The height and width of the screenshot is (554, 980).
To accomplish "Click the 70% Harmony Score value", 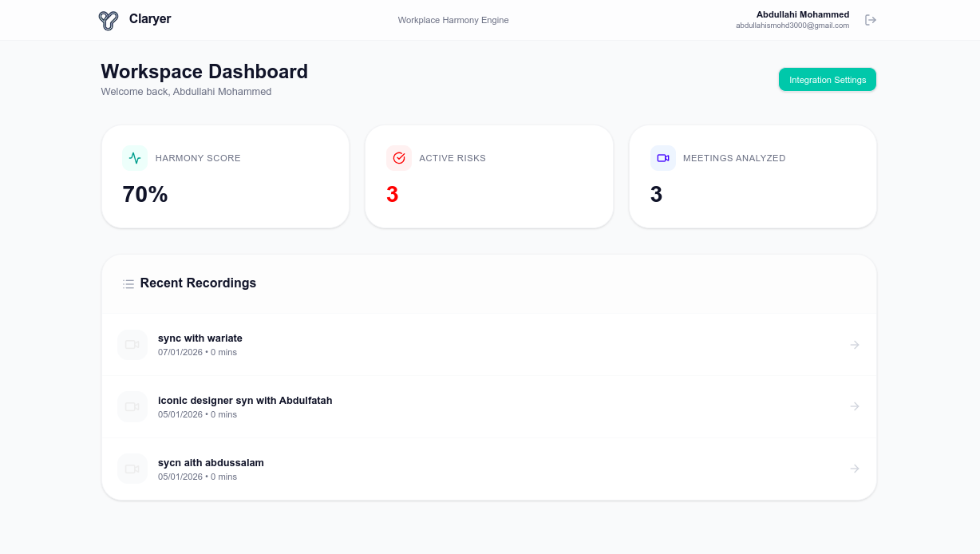I will (x=144, y=194).
